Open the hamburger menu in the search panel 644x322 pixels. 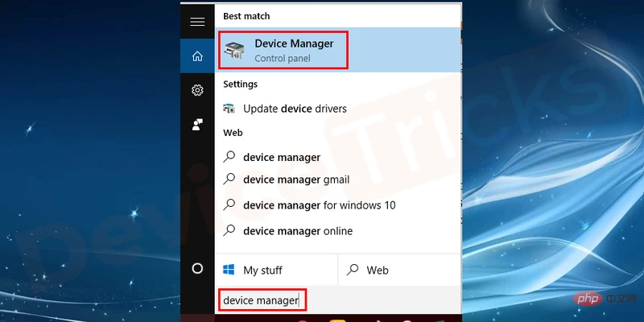(x=197, y=22)
